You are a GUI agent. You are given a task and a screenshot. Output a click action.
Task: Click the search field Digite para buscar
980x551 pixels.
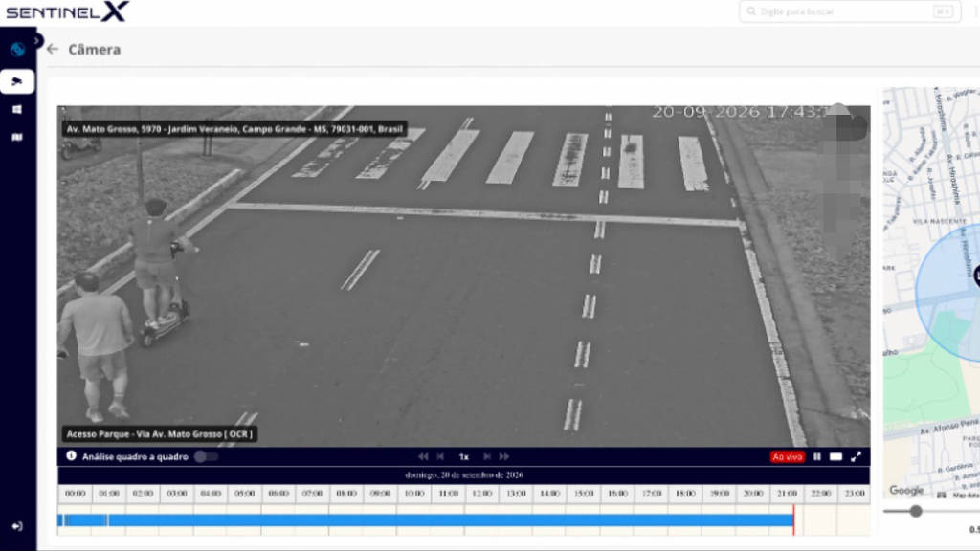coord(850,11)
